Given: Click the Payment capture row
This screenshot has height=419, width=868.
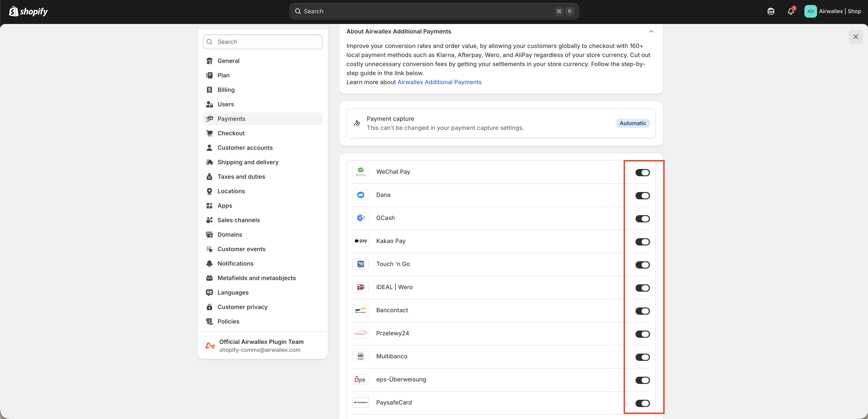Looking at the screenshot, I should pos(501,124).
